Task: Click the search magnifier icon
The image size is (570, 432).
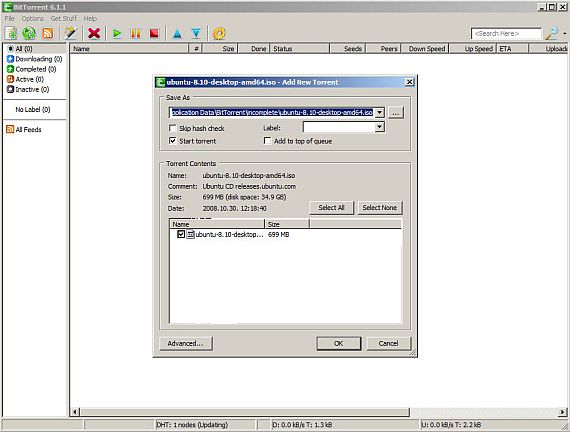Action: click(x=552, y=33)
